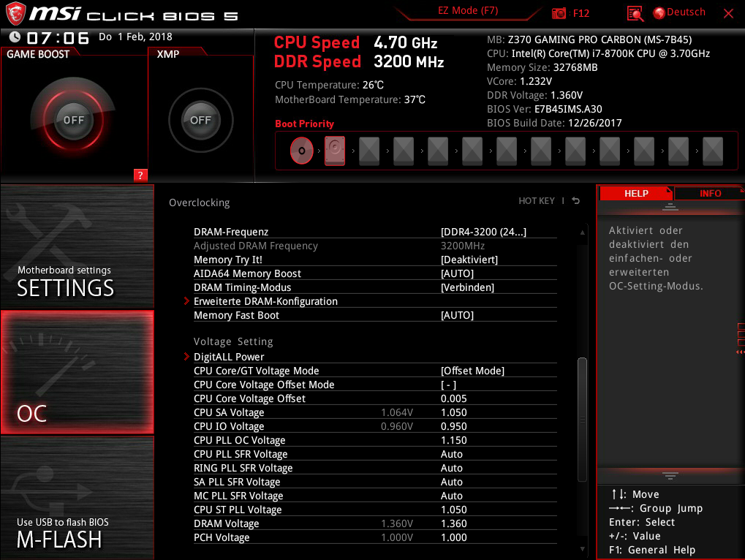Image resolution: width=745 pixels, height=560 pixels.
Task: Change the Memory Try It! Deaktiviert value
Action: coord(469,260)
